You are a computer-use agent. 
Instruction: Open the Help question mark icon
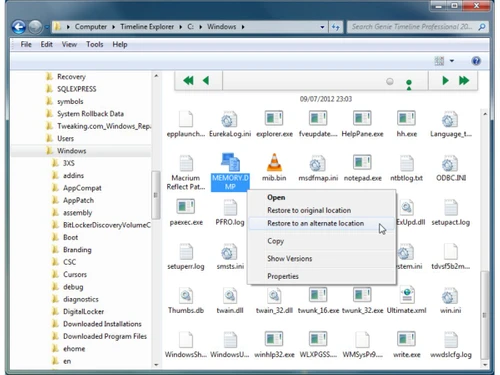click(476, 61)
